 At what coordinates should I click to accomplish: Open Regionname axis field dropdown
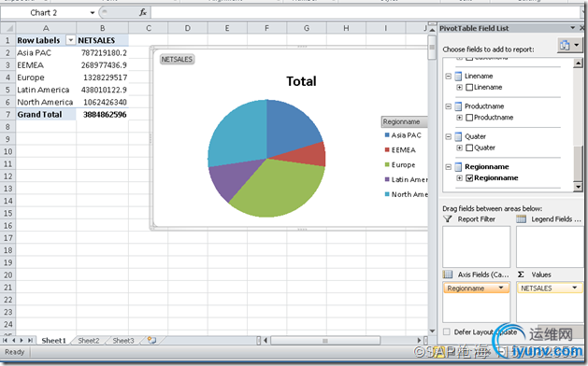pos(501,288)
